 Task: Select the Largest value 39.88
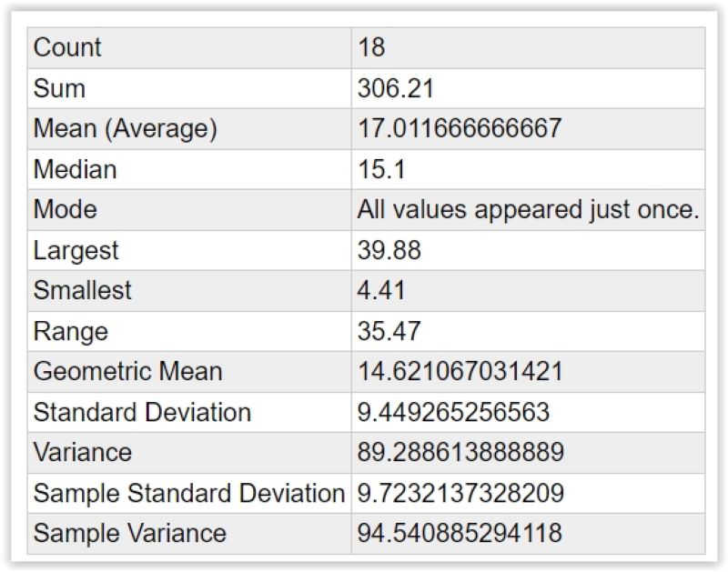click(389, 250)
